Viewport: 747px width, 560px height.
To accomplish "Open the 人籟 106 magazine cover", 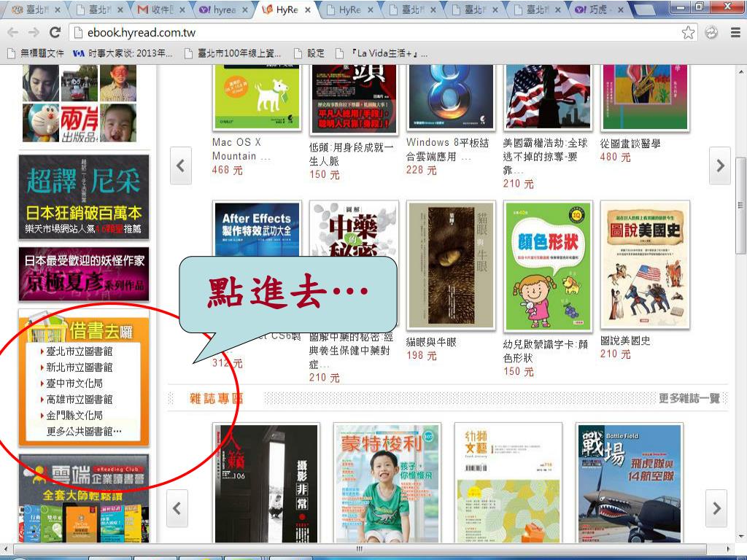I will click(266, 483).
